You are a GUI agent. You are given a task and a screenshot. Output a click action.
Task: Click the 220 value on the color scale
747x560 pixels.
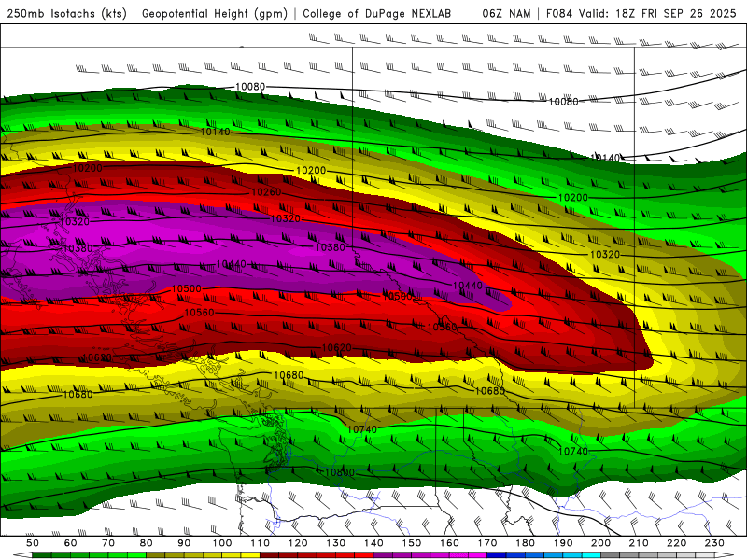click(676, 543)
